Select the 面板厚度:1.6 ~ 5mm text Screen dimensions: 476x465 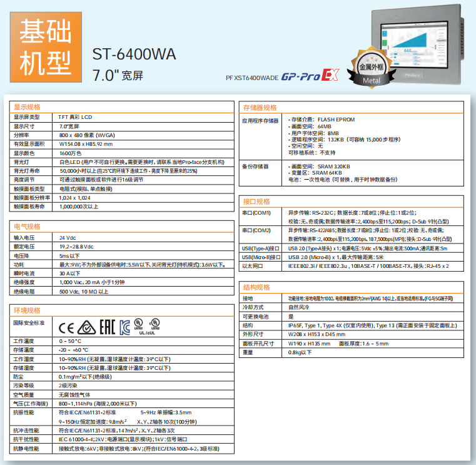click(363, 344)
